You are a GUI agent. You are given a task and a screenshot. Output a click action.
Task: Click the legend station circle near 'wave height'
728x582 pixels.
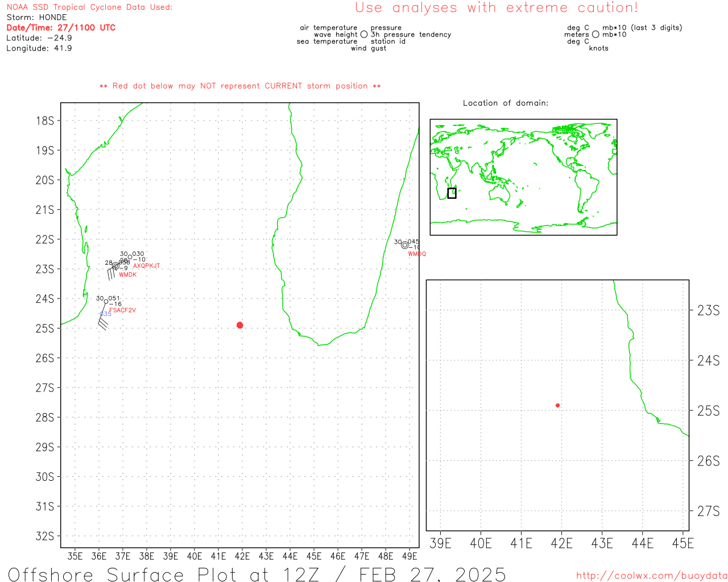click(364, 35)
